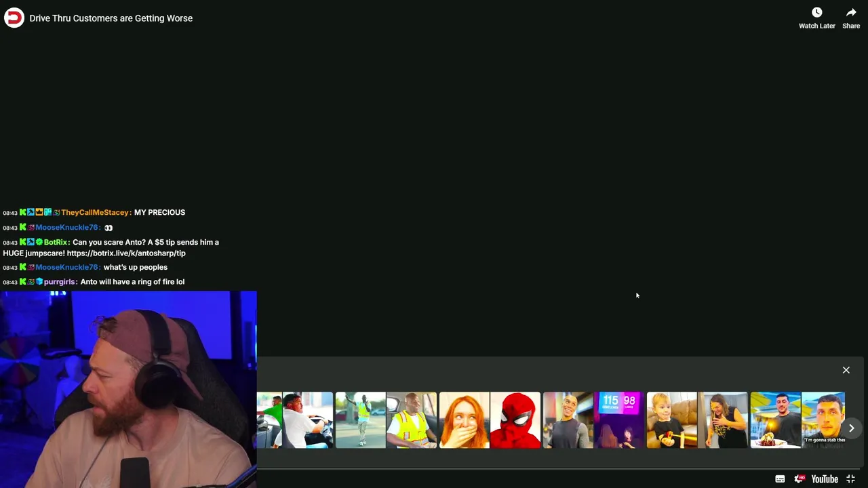This screenshot has width=868, height=488.
Task: Open HD settings gear
Action: click(x=800, y=479)
